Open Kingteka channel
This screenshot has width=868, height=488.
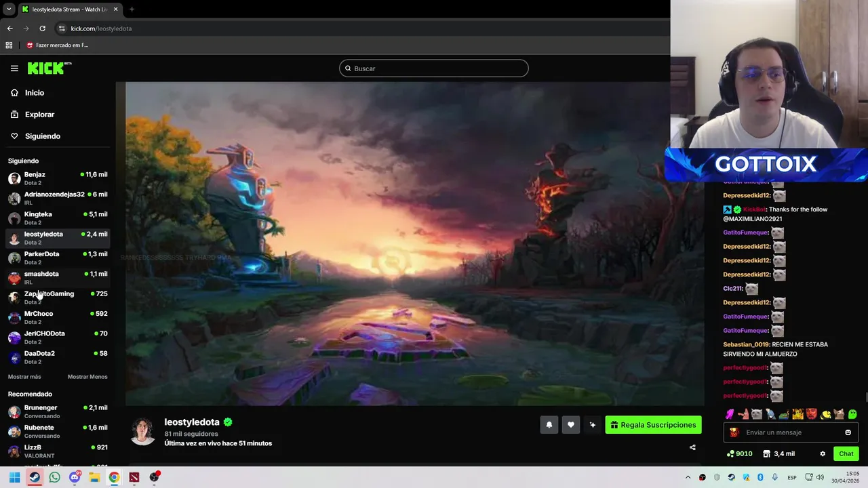[58, 218]
